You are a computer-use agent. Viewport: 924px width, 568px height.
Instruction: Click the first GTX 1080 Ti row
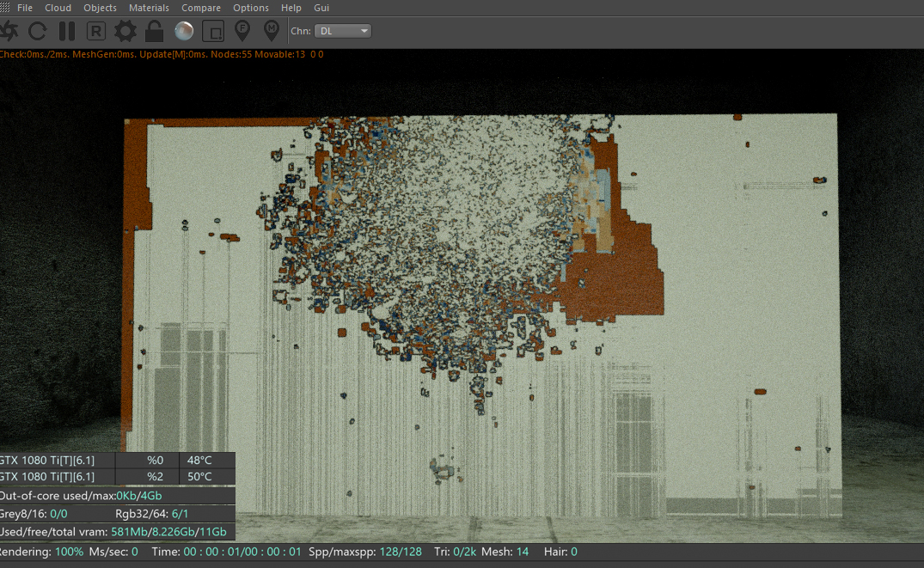coord(117,461)
